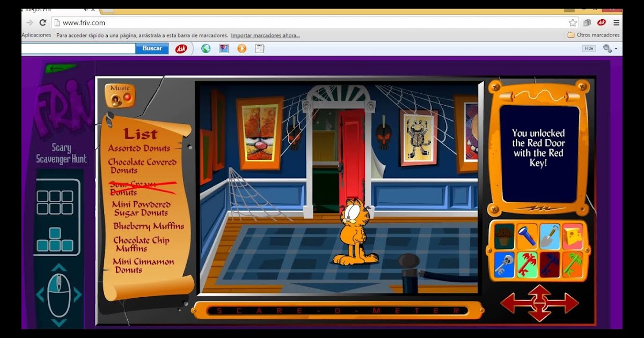Click 'Chocolate Covered Donuts' list entry

[142, 166]
